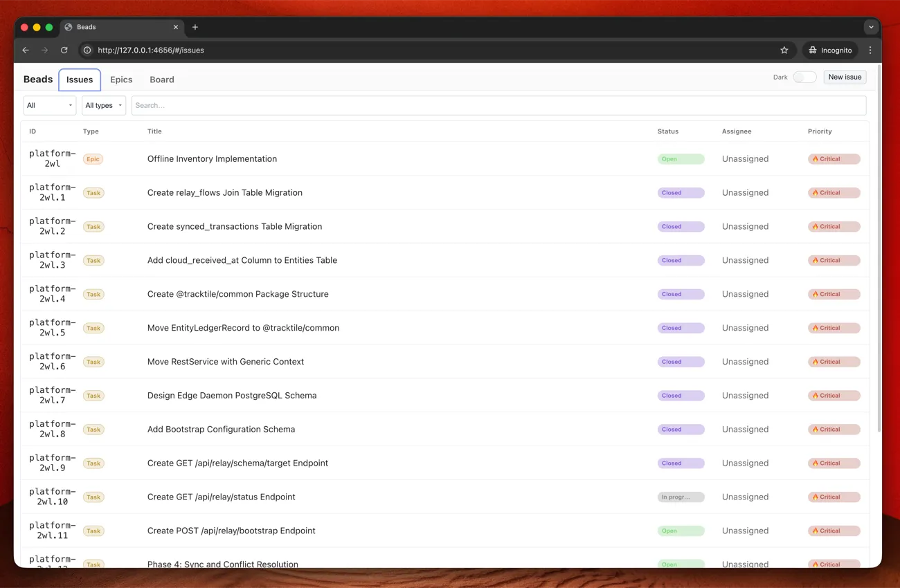Click the Incognito indicator icon
Screen dimensions: 900x588
click(x=811, y=50)
